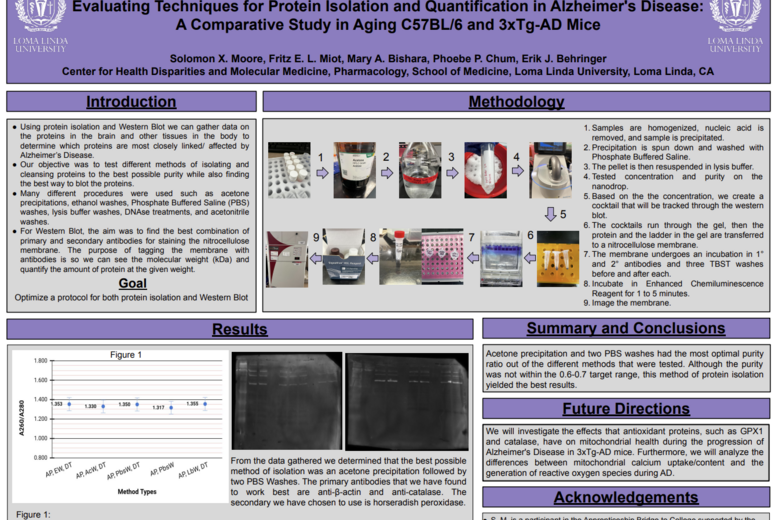
Task: Click the Goal subheading in the Introduction
Action: tap(132, 283)
